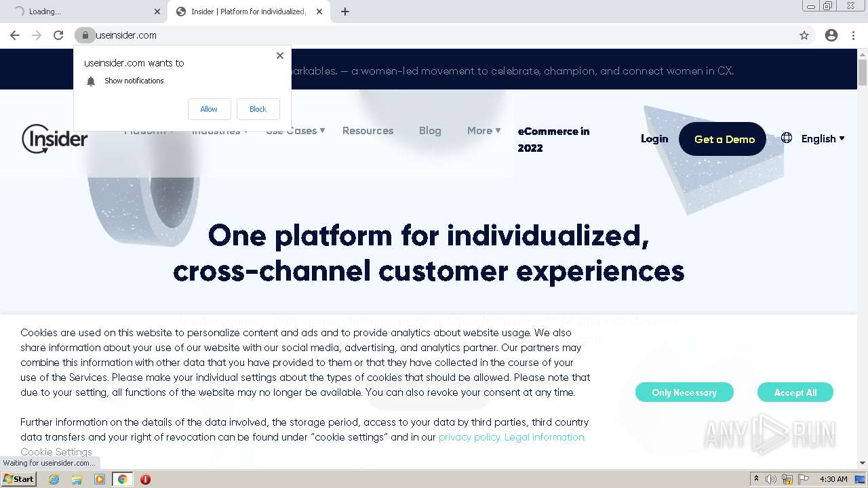Dismiss the notification permission popup
Image resolution: width=868 pixels, height=488 pixels.
pos(280,56)
